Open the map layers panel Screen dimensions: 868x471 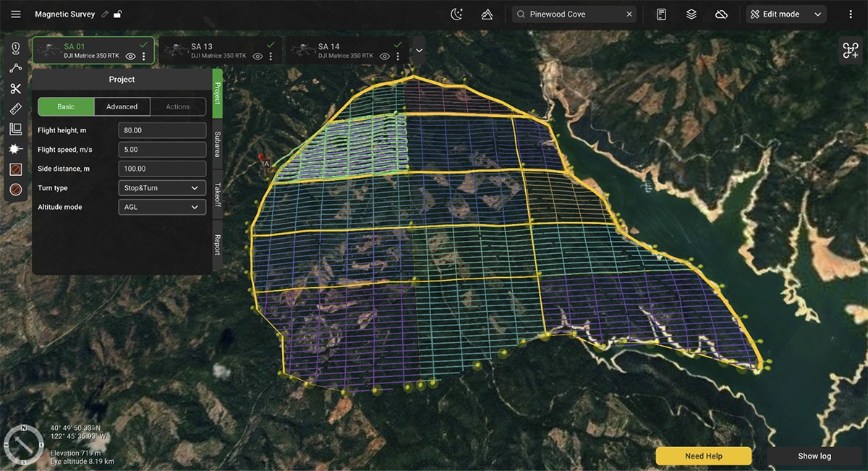pos(692,14)
